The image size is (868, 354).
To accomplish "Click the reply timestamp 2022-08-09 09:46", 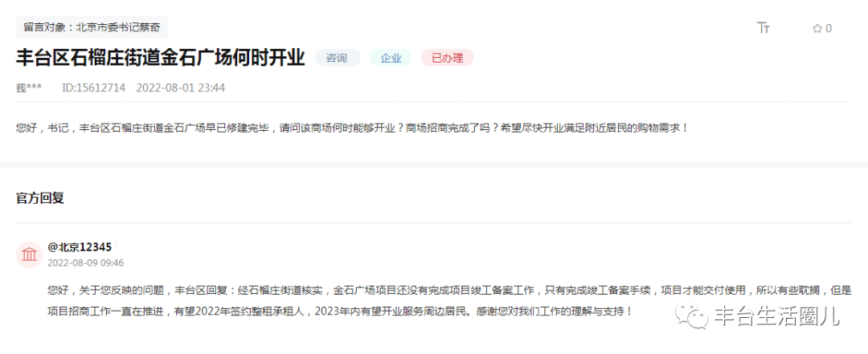I will click(86, 262).
